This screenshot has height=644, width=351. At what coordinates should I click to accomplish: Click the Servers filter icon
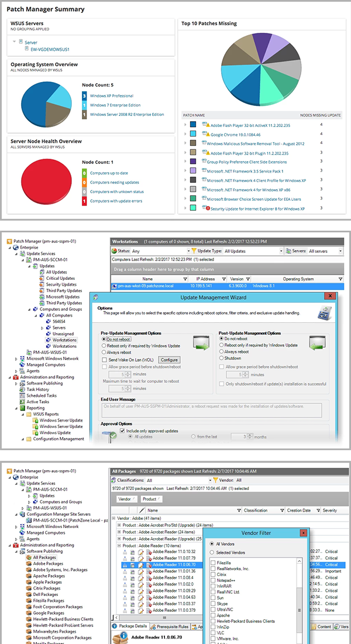(x=288, y=251)
